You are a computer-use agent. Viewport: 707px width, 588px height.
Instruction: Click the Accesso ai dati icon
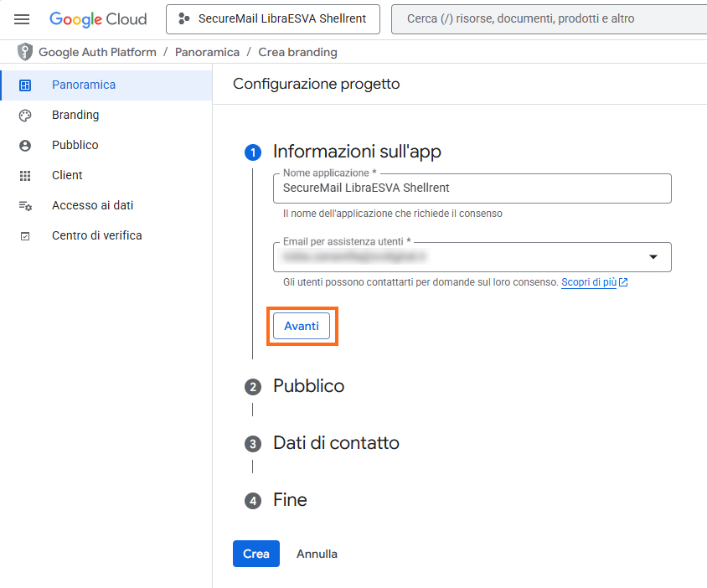(25, 206)
